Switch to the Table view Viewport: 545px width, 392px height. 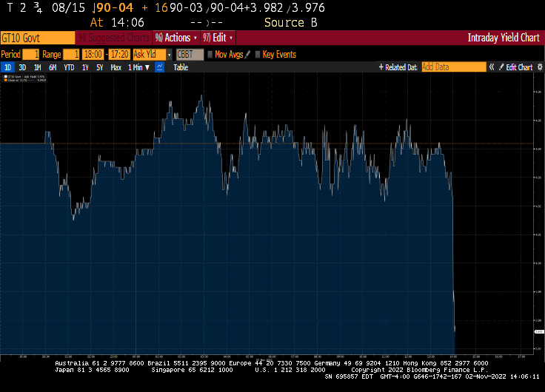(x=181, y=67)
